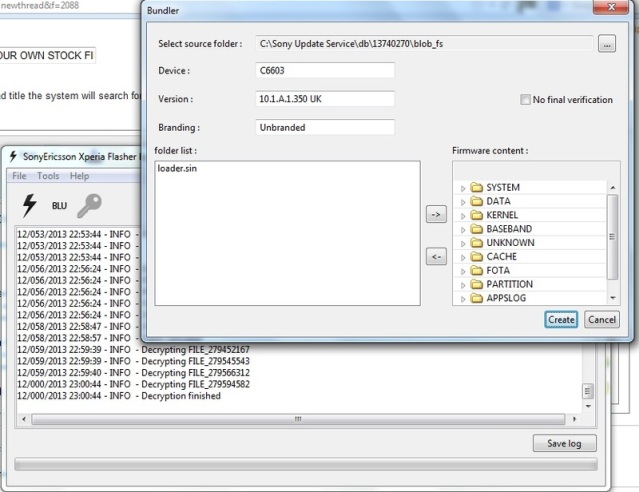The height and width of the screenshot is (492, 639).
Task: Click the Flasher progress bar
Action: point(306,464)
